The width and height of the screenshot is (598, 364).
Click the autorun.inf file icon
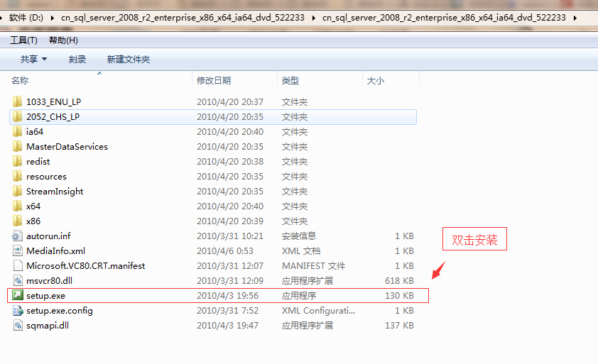(17, 236)
